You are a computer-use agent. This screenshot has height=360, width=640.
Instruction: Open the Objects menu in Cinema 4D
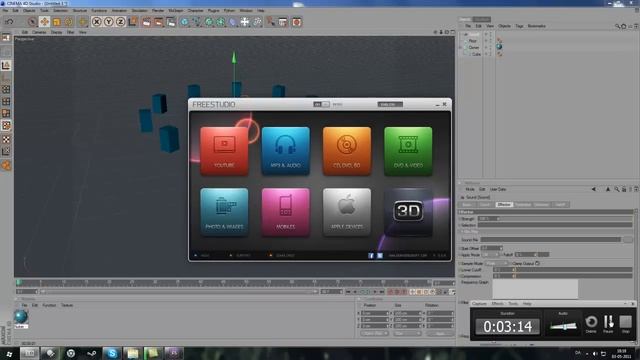[x=29, y=10]
